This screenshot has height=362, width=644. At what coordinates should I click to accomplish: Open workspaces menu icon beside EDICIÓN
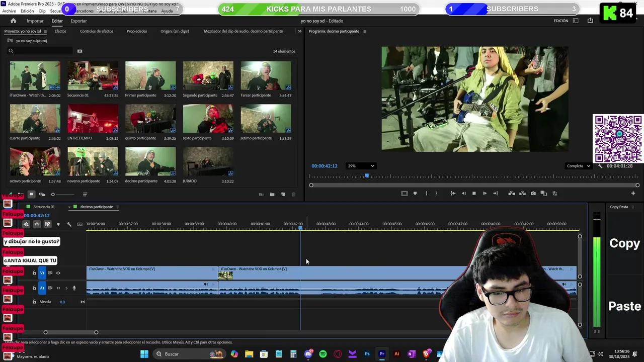coord(576,21)
